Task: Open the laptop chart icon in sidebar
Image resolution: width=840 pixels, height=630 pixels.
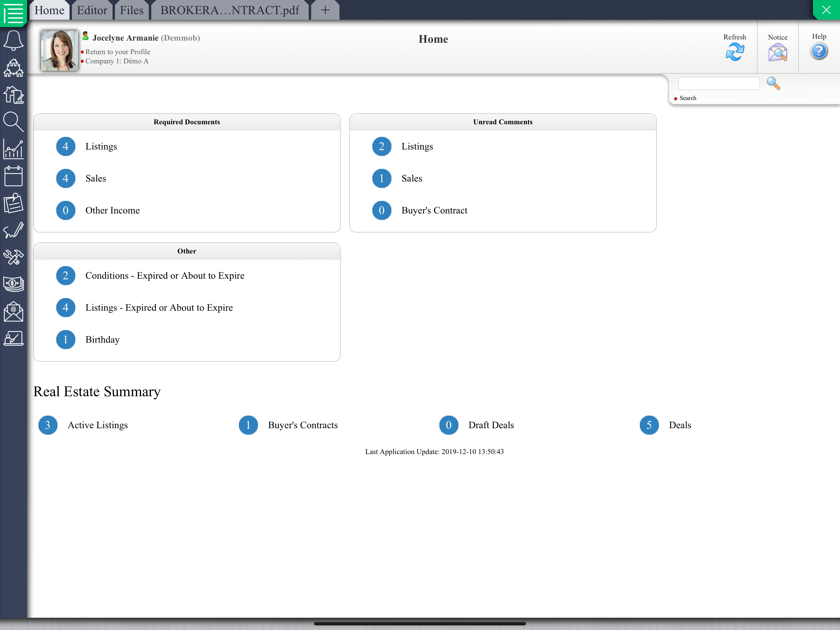Action: click(x=13, y=339)
